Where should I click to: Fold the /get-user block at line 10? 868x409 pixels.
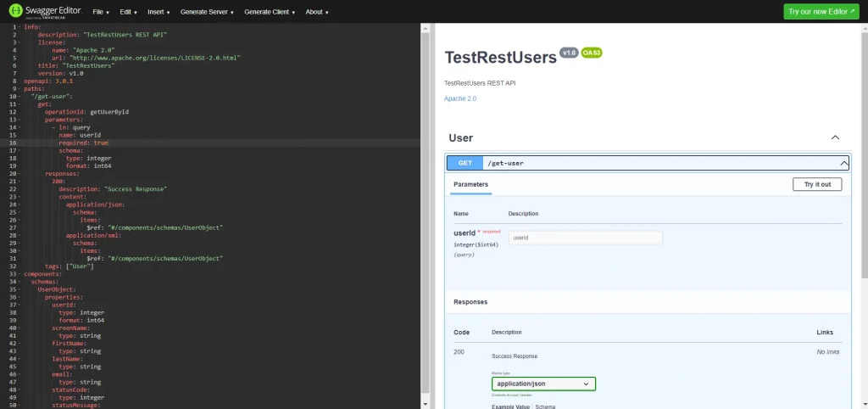pos(20,97)
